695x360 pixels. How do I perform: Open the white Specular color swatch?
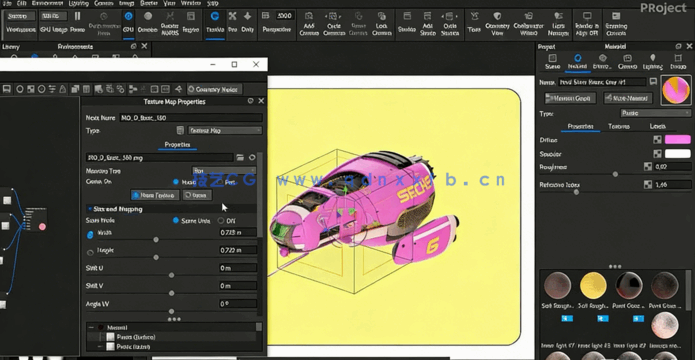678,154
